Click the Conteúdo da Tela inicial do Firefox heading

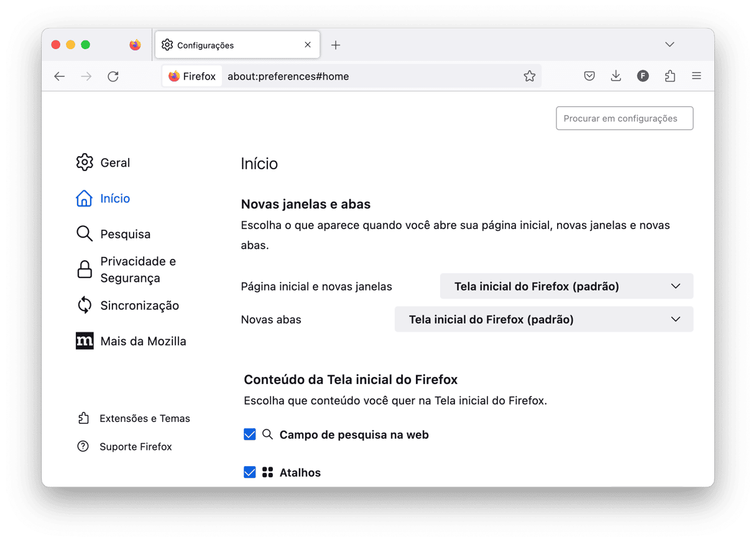pos(351,380)
